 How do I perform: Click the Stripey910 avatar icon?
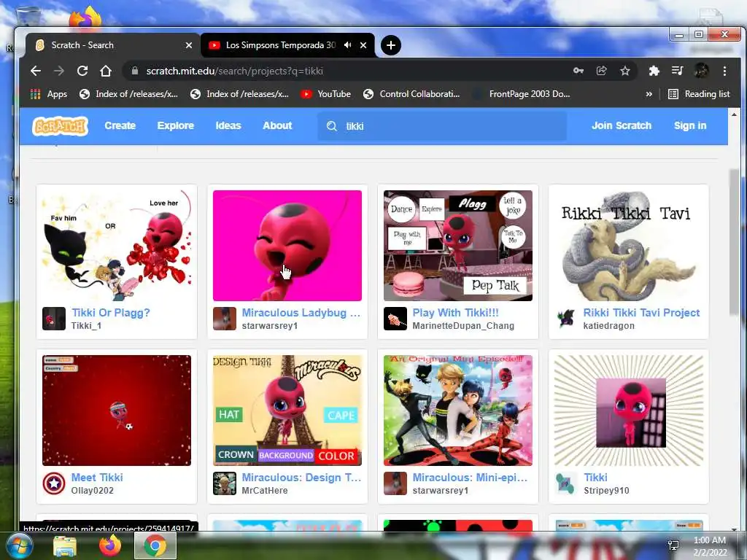(x=566, y=484)
